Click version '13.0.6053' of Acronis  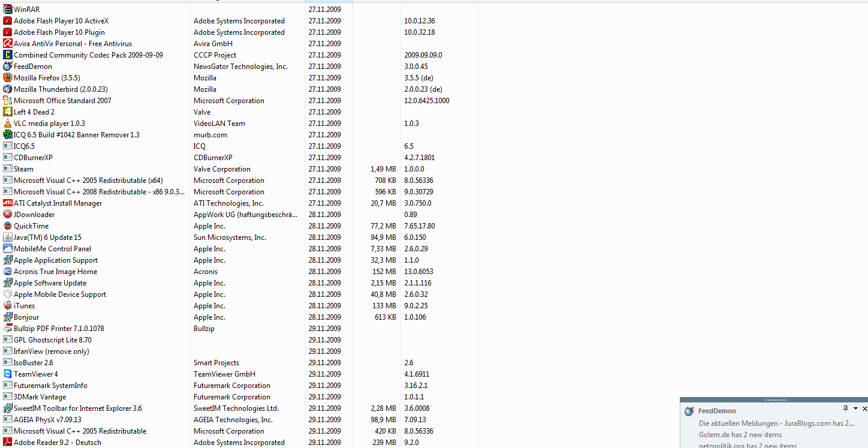pyautogui.click(x=419, y=272)
